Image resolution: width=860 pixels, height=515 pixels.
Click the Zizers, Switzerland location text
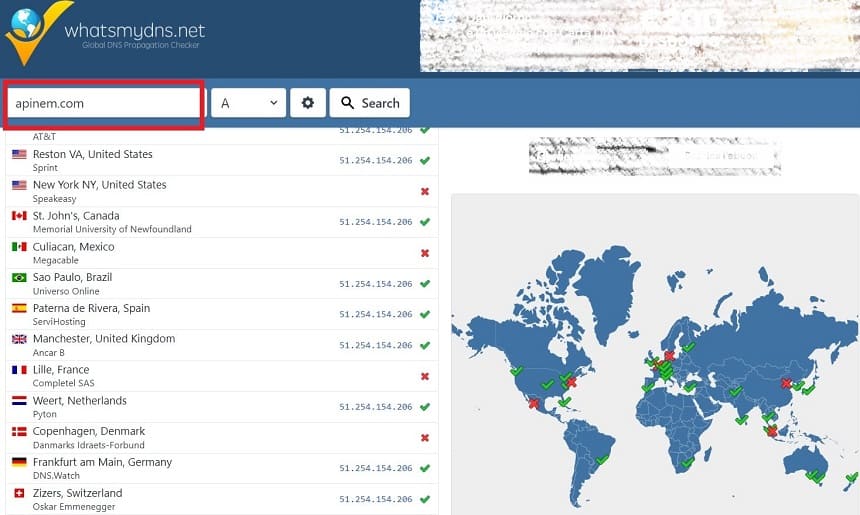[77, 493]
